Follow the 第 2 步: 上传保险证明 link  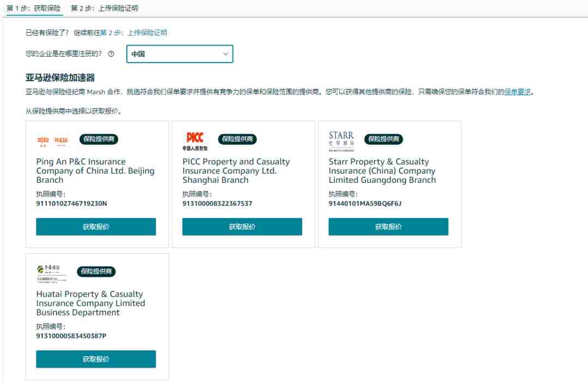point(133,33)
